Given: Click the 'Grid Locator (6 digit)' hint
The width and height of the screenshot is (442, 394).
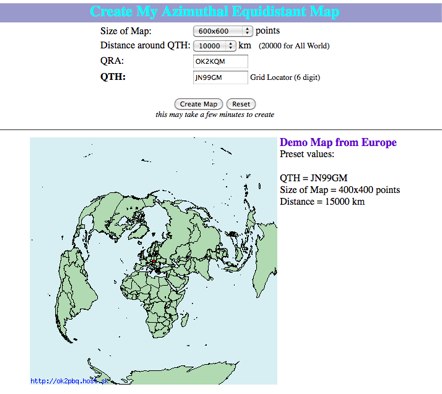Looking at the screenshot, I should coord(285,77).
